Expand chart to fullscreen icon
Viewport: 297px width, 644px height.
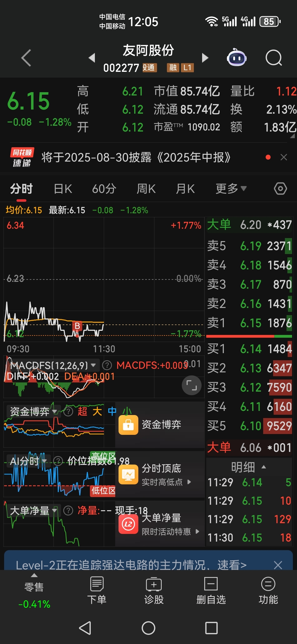(x=192, y=385)
